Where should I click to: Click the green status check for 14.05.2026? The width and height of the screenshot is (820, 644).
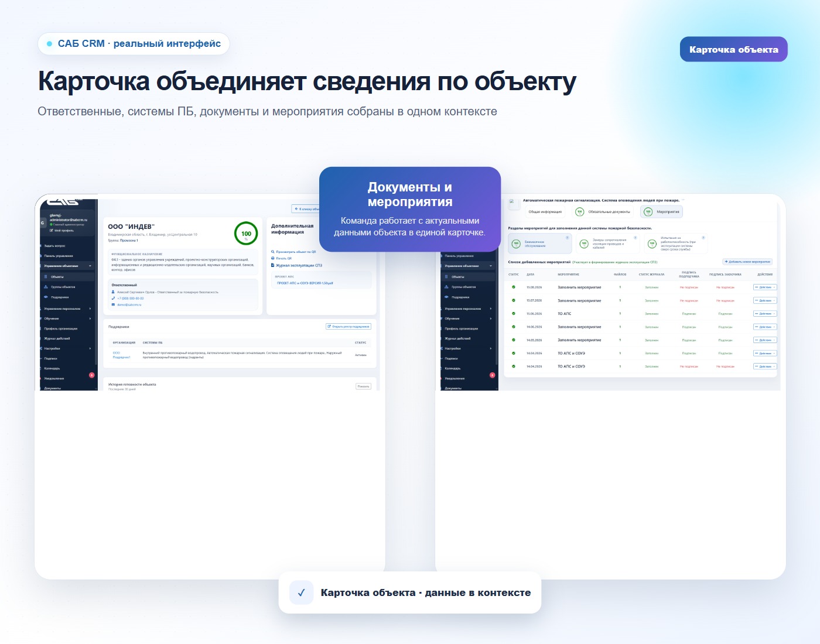click(514, 340)
